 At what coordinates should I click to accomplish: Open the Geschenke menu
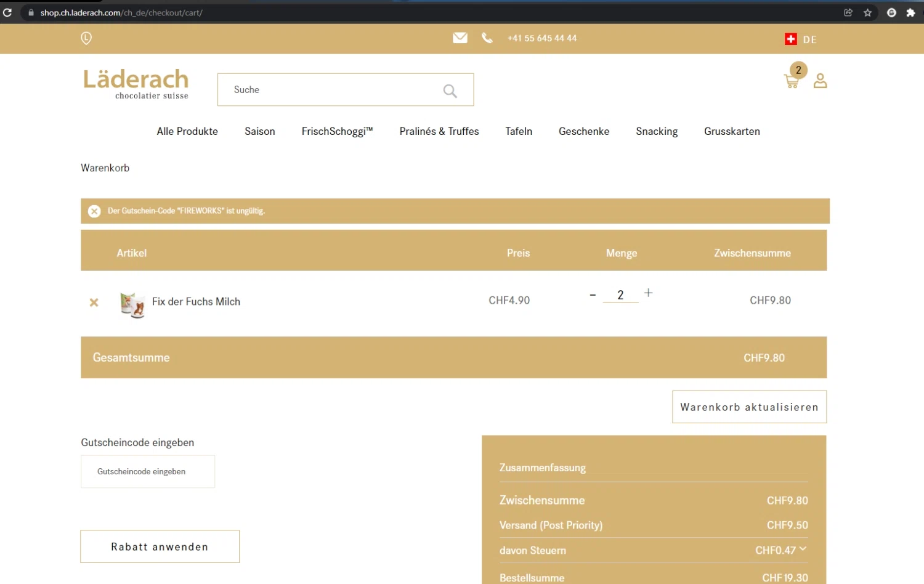[x=584, y=131]
